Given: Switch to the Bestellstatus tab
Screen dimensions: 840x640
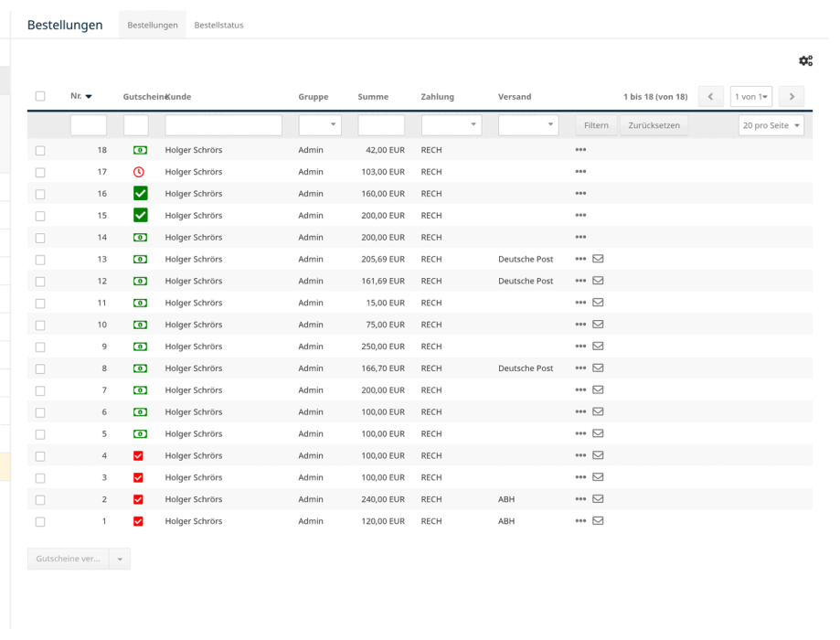Looking at the screenshot, I should tap(218, 26).
